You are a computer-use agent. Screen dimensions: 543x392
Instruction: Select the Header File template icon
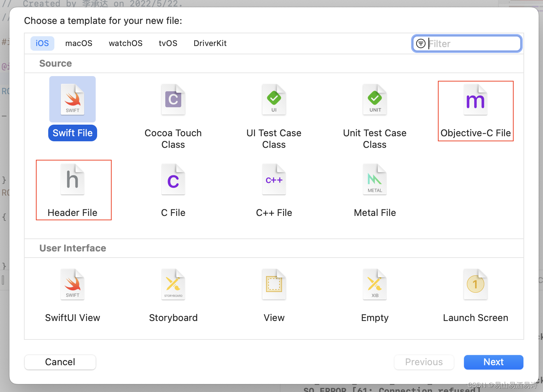click(x=72, y=179)
